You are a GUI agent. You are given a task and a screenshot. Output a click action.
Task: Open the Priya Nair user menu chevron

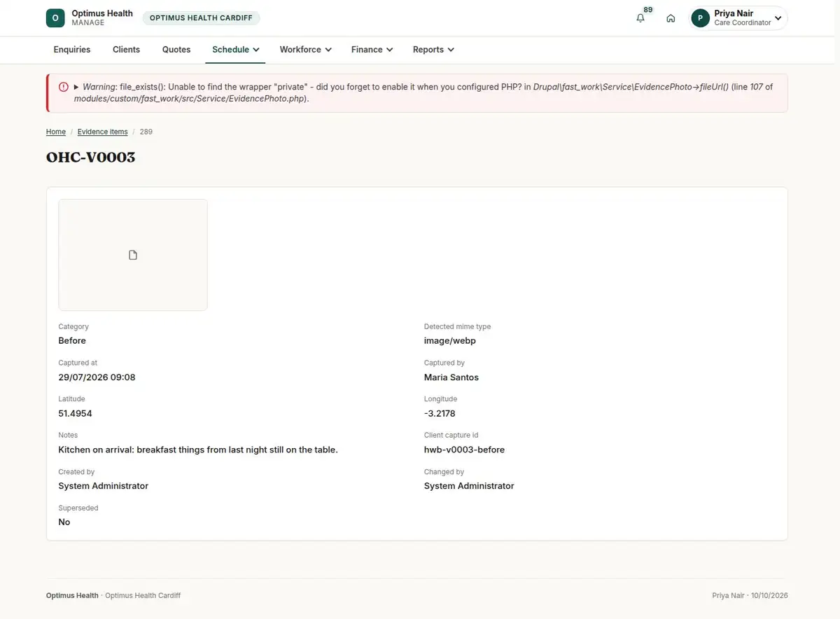(x=778, y=18)
